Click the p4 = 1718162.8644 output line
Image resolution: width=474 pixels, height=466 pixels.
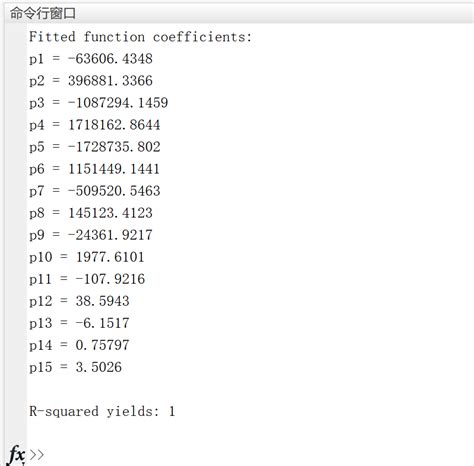[x=95, y=125]
